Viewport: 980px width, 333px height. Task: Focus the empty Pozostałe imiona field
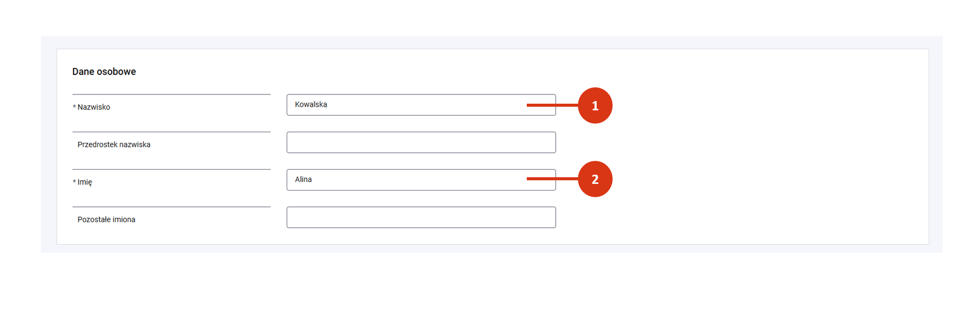point(421,218)
